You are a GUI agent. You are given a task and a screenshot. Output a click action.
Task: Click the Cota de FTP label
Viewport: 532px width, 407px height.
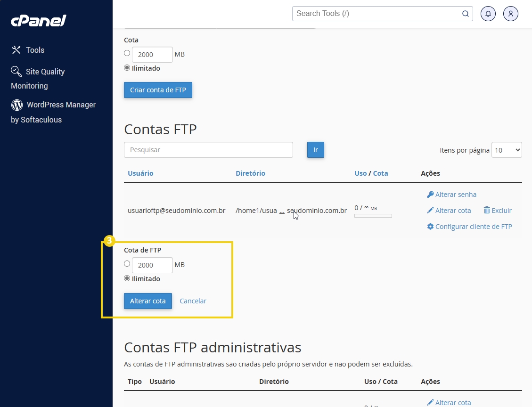click(x=142, y=250)
